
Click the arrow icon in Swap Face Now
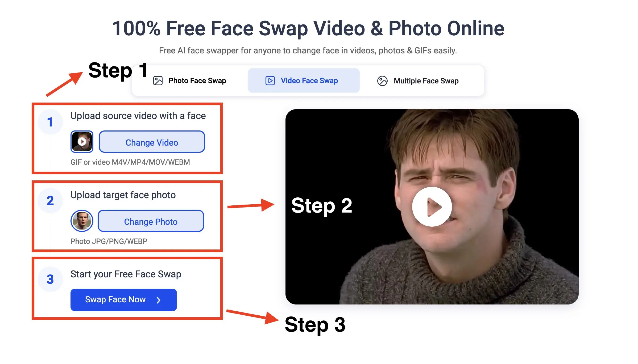(x=159, y=299)
